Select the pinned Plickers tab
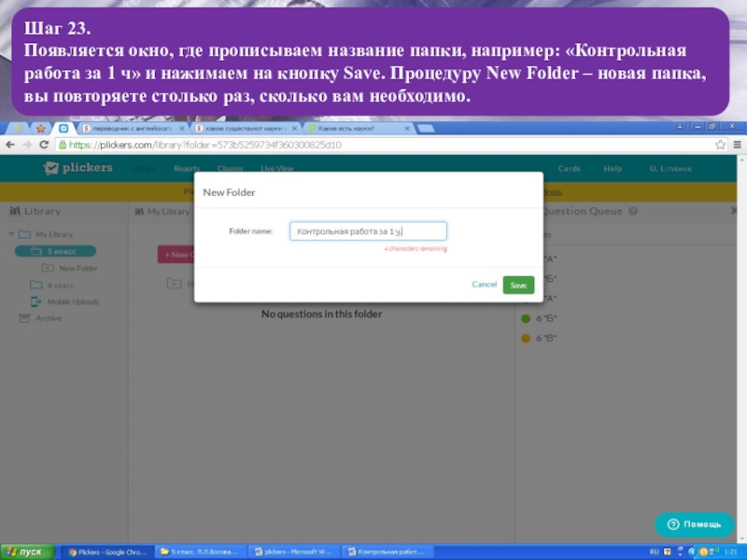This screenshot has height=560, width=747. (x=63, y=129)
